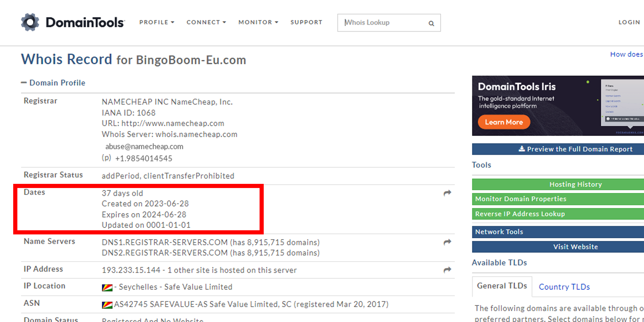Image resolution: width=644 pixels, height=322 pixels.
Task: Click the DomainTools gear logo icon
Action: tap(30, 22)
